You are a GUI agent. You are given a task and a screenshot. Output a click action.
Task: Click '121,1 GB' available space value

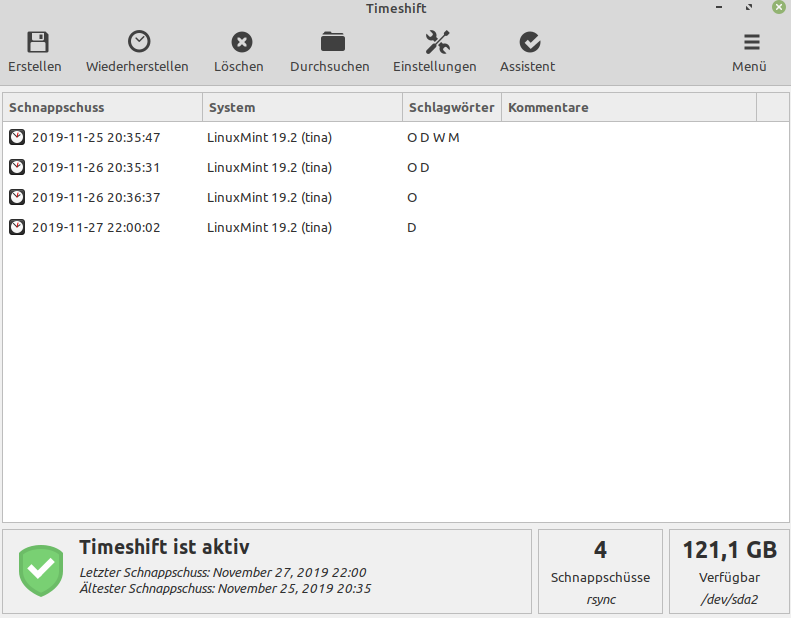(729, 550)
